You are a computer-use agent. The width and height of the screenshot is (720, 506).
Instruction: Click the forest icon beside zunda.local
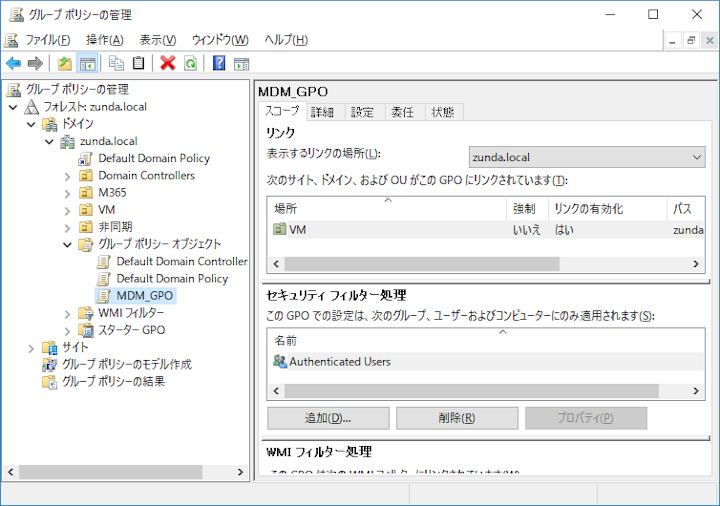(x=31, y=107)
